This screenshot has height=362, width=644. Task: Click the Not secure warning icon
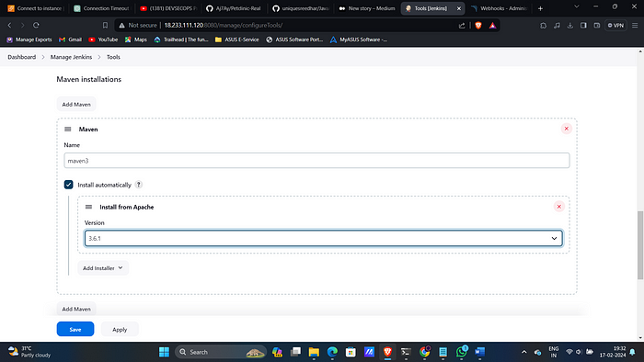pyautogui.click(x=121, y=26)
